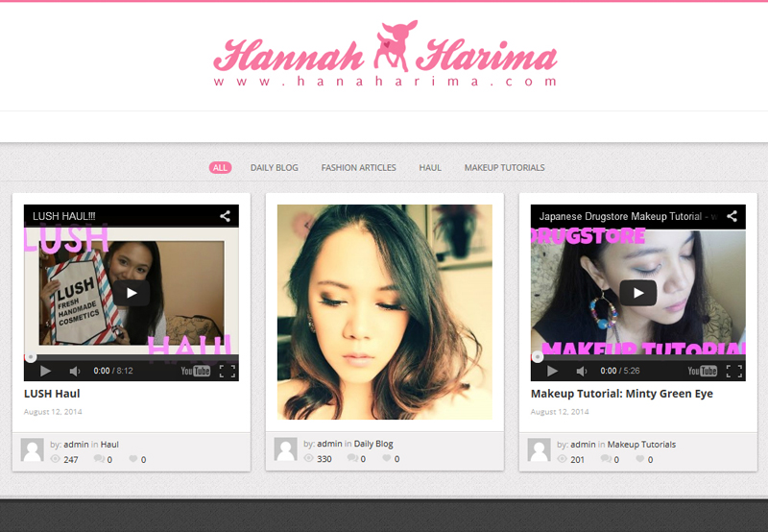Enter fullscreen on Makeup Tutorial video
Screen dimensions: 768x532
[x=734, y=371]
